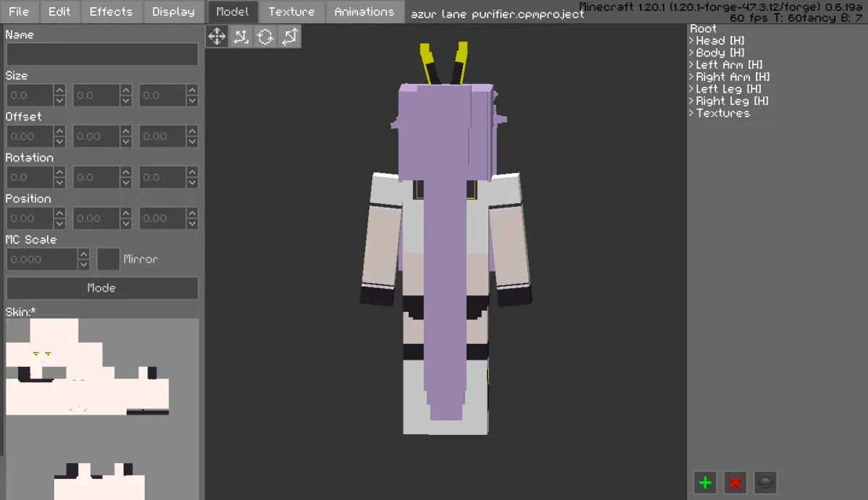Increase MC Scale with its up arrow
Screen dimensions: 868x500
click(x=84, y=254)
